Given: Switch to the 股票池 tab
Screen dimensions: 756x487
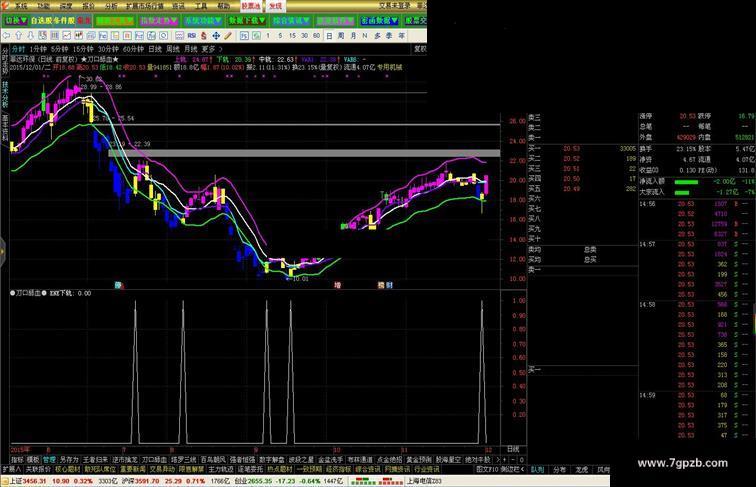Looking at the screenshot, I should point(251,6).
